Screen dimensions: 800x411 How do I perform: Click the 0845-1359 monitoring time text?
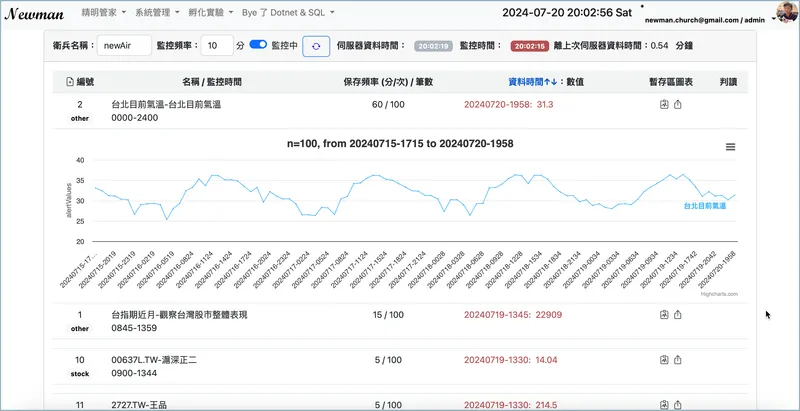point(134,328)
